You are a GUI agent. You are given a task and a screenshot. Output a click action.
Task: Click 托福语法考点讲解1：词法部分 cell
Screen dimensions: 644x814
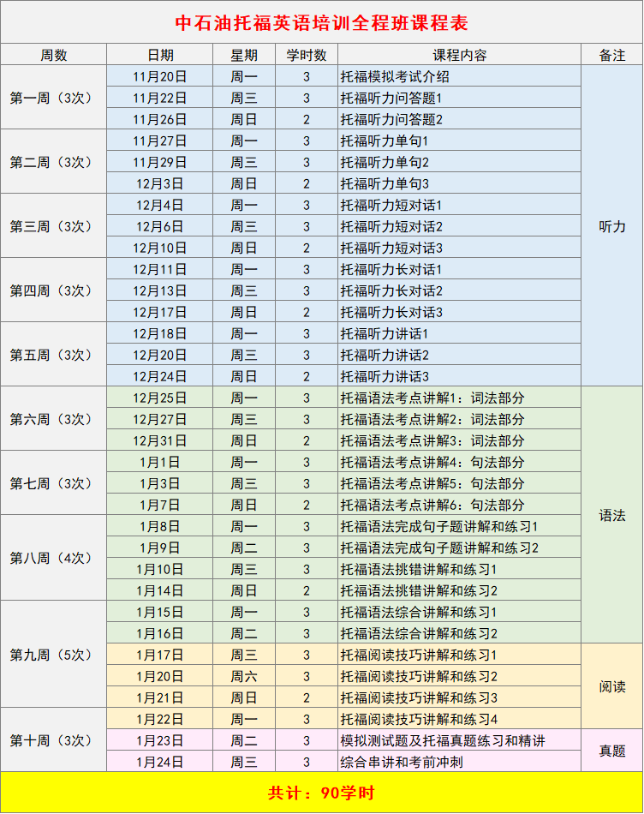[x=459, y=398]
